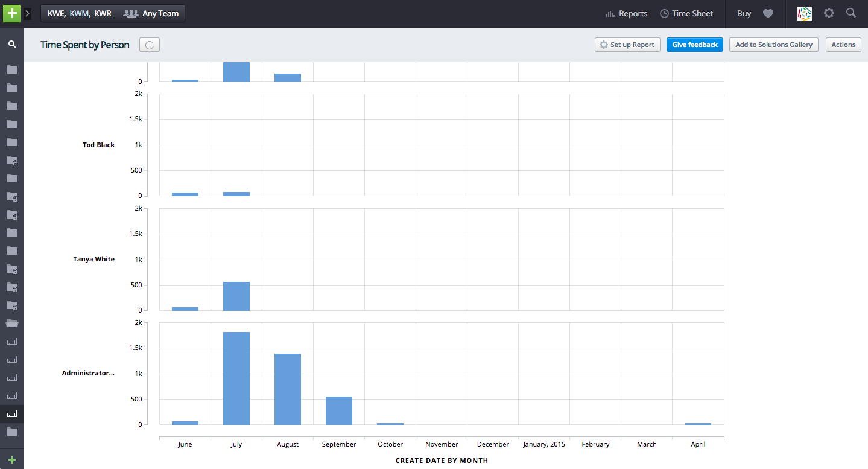Screen dimensions: 868x469
Task: Open Reports from the top navigation bar
Action: pyautogui.click(x=626, y=13)
